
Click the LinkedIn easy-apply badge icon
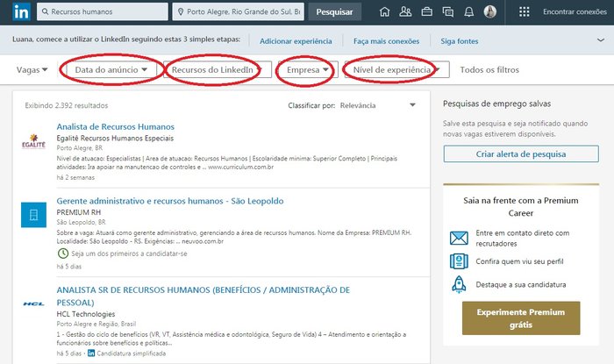click(x=91, y=353)
